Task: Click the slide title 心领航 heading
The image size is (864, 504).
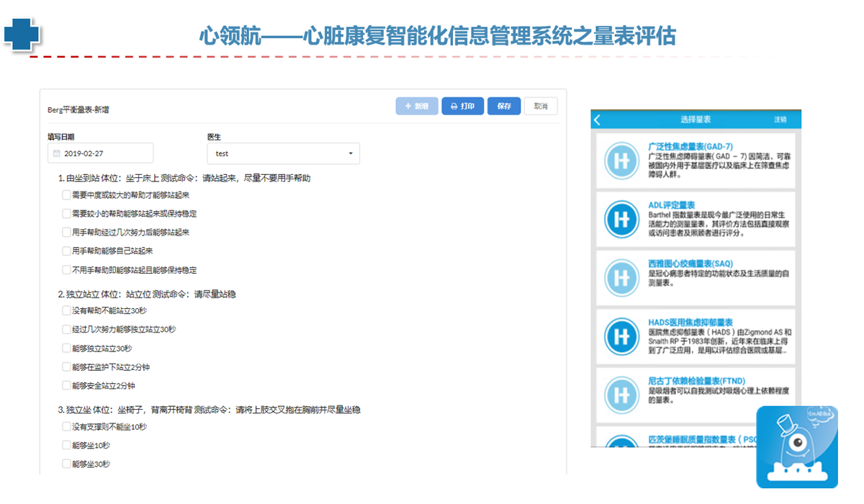Action: (437, 36)
